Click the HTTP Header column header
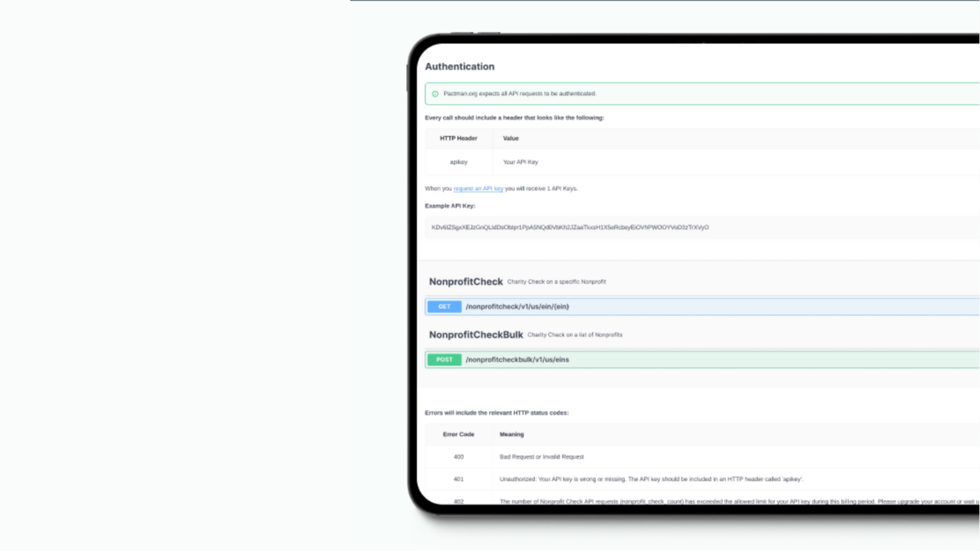 click(459, 139)
